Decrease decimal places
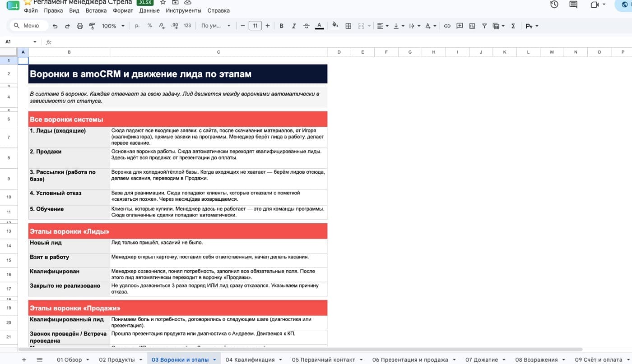 pos(162,26)
